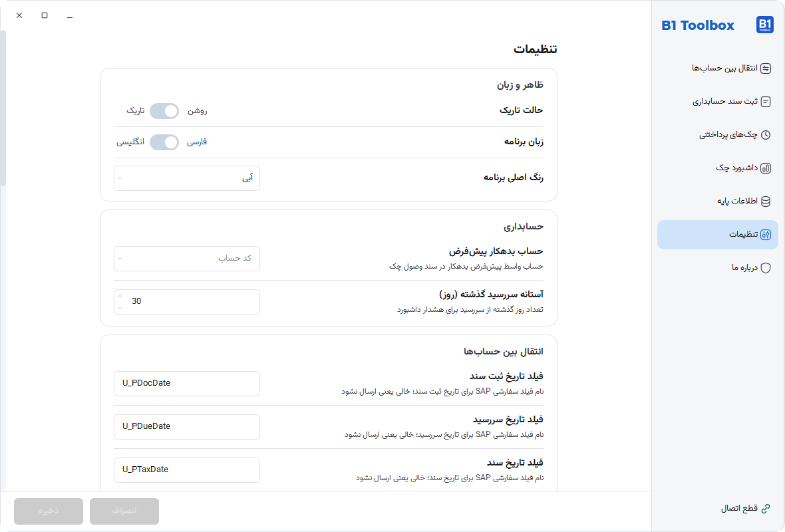
Task: Click the database icon beside اطلاعات پایه
Action: 766,201
